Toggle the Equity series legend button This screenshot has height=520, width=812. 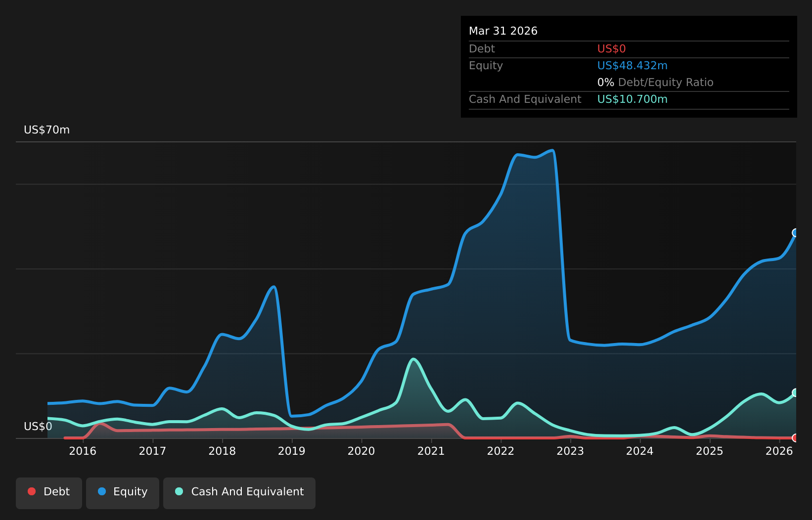pos(123,493)
